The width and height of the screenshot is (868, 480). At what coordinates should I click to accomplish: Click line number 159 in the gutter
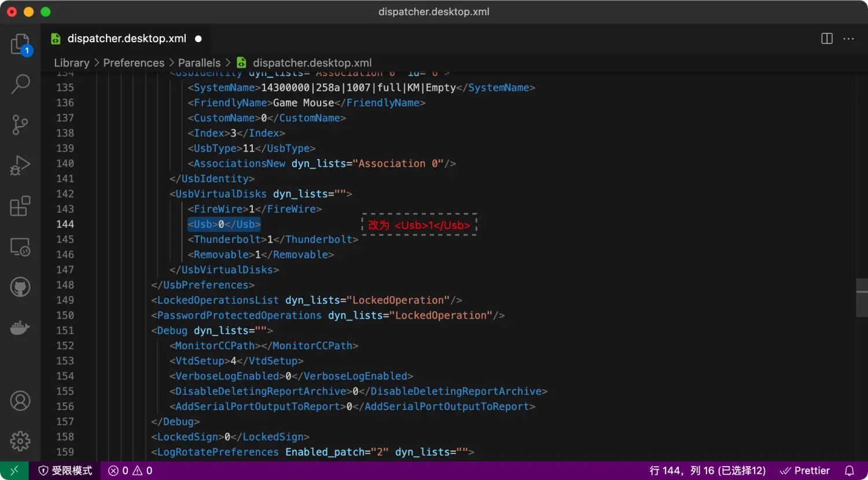pyautogui.click(x=65, y=452)
